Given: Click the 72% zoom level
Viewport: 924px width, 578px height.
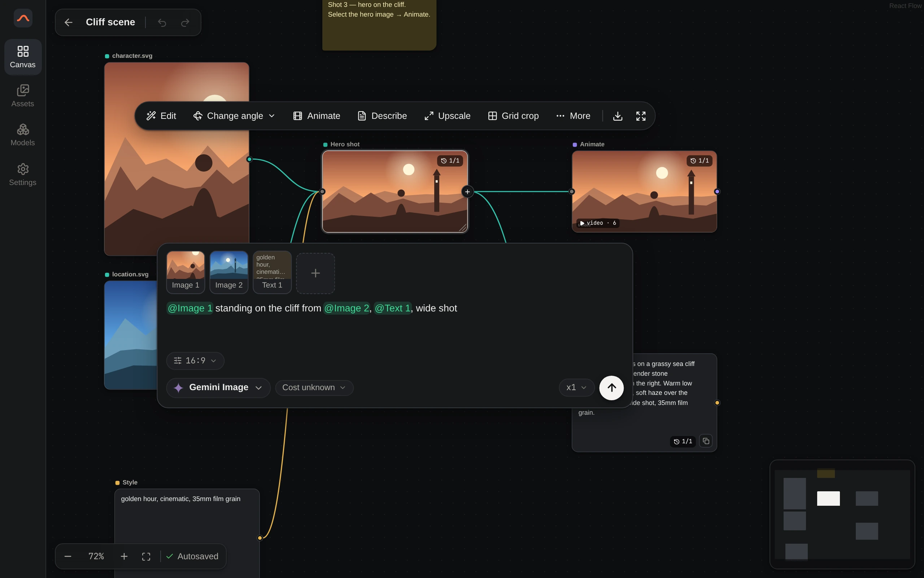Looking at the screenshot, I should [x=96, y=557].
